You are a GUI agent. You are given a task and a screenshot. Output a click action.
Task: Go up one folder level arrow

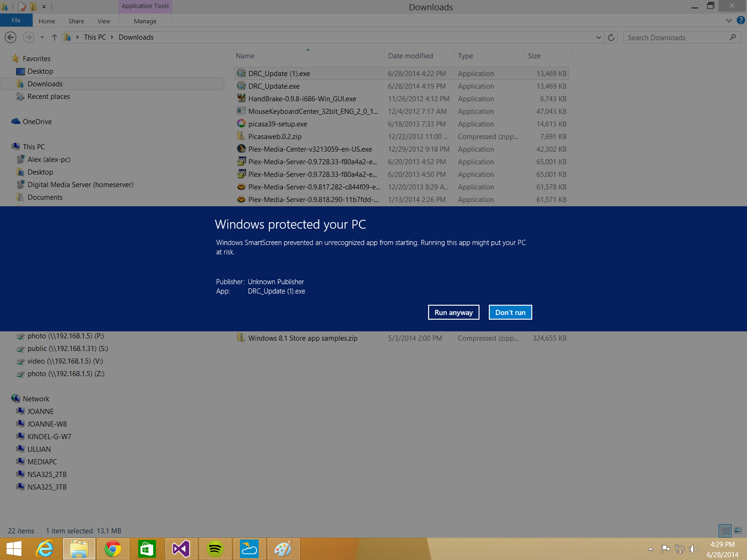[55, 37]
